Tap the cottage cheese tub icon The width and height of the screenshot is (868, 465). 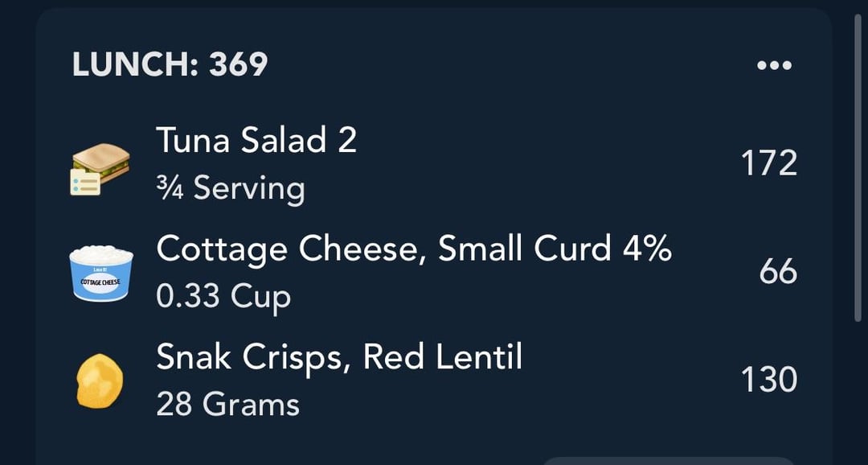pyautogui.click(x=101, y=274)
